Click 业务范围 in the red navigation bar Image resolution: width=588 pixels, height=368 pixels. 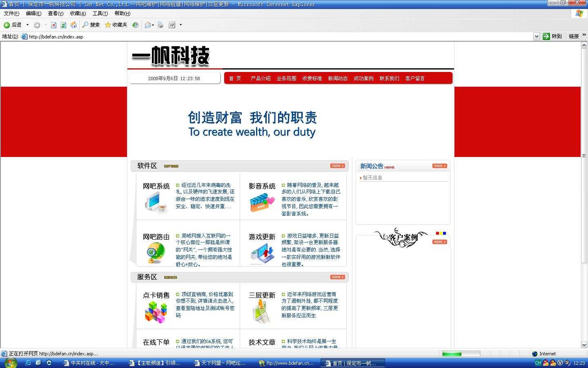[x=286, y=79]
